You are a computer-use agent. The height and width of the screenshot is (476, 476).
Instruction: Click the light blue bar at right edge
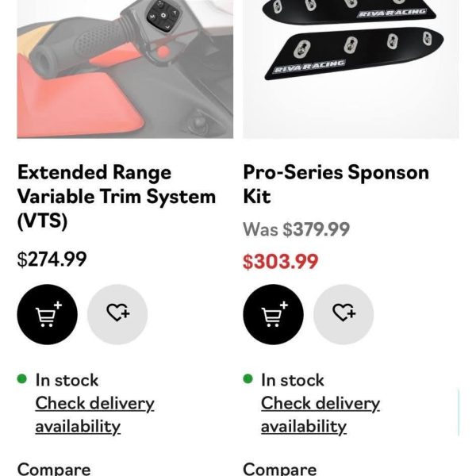[459, 413]
